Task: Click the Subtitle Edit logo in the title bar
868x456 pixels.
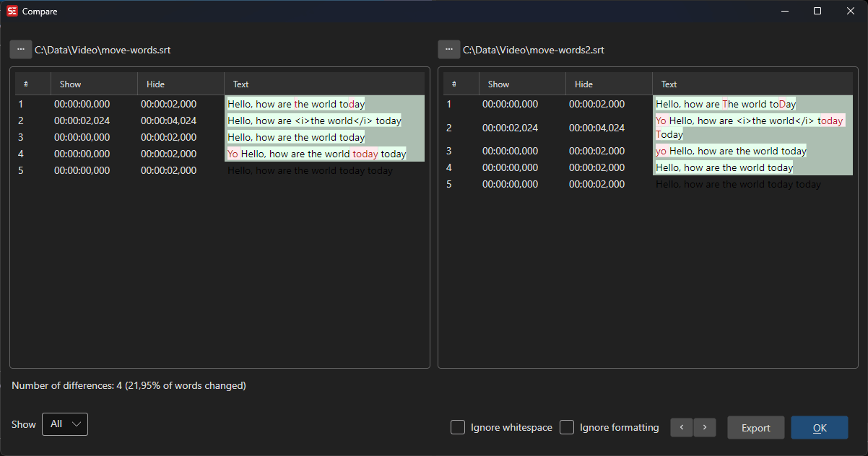Action: [x=11, y=11]
